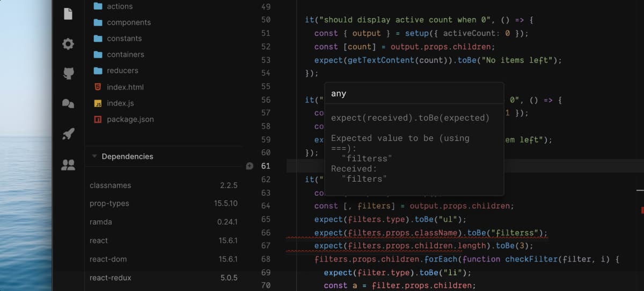Expand the components folder
The image size is (644, 291).
(x=128, y=23)
